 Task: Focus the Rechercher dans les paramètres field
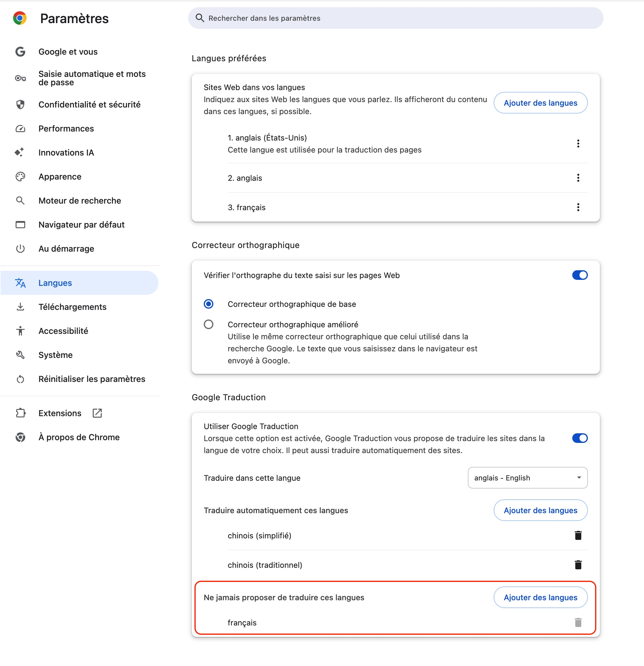pos(395,18)
